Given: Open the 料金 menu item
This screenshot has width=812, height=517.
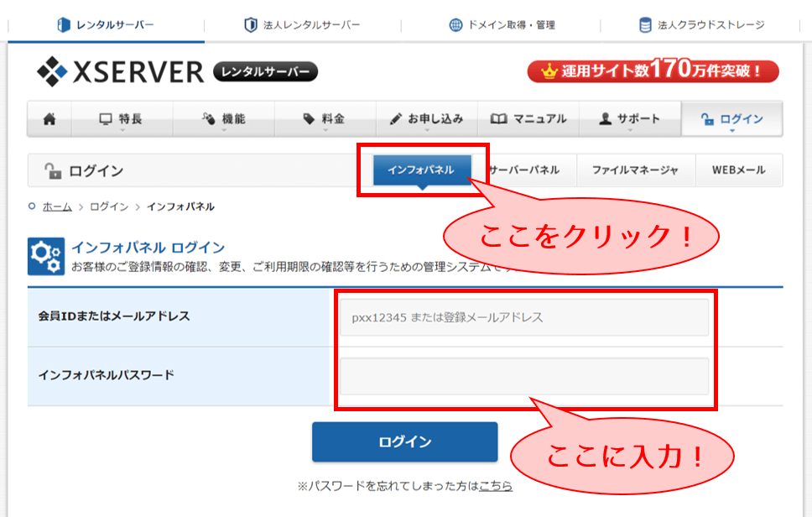Looking at the screenshot, I should tap(325, 119).
